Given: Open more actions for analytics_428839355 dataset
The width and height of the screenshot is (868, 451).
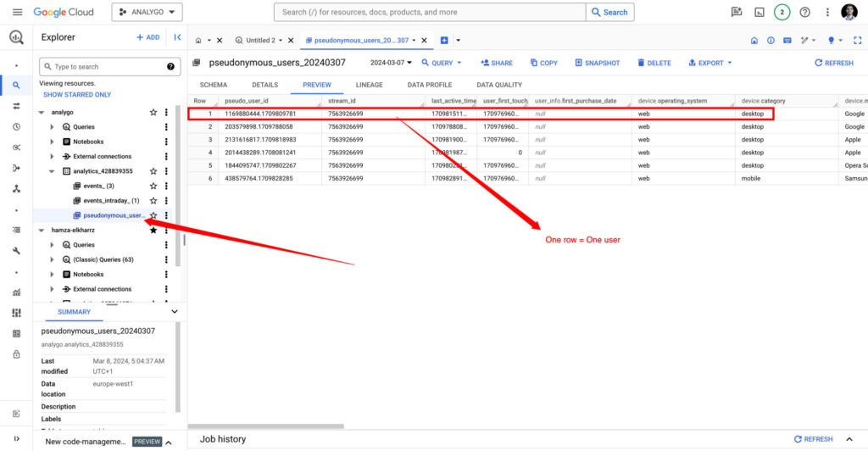Looking at the screenshot, I should pos(166,171).
